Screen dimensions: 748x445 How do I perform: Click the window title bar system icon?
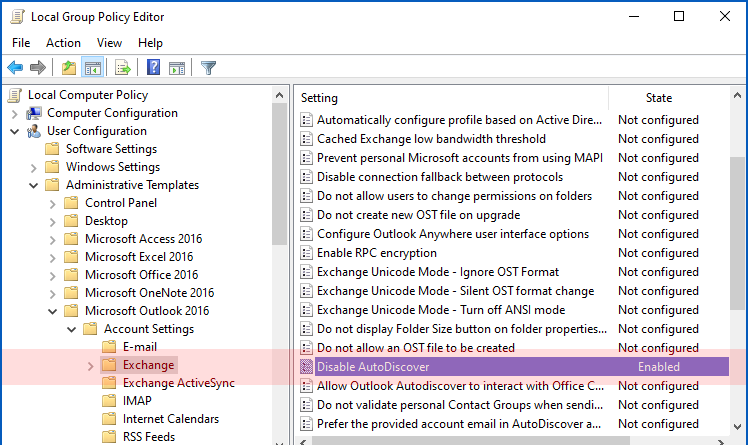[x=18, y=17]
